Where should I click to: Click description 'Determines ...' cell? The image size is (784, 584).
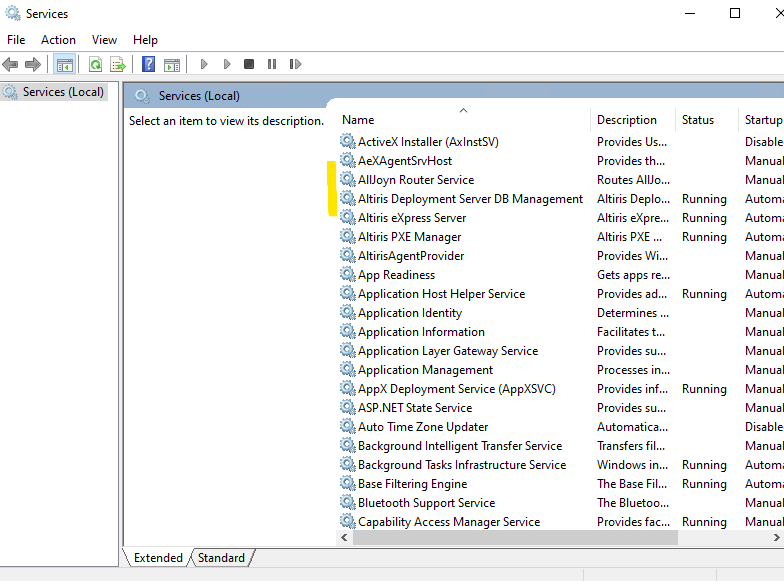point(632,313)
